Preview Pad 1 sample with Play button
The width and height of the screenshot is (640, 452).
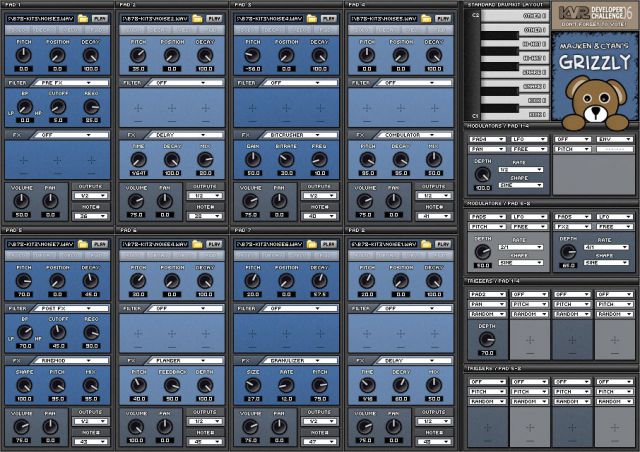pos(100,18)
